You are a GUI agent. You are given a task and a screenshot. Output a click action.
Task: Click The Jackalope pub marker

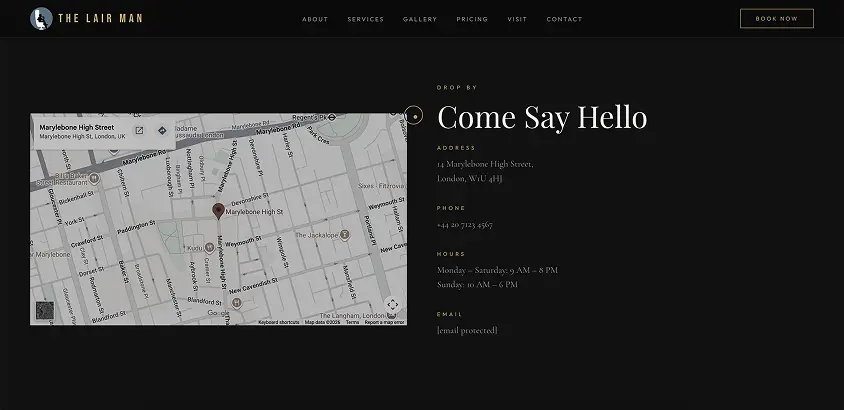344,235
